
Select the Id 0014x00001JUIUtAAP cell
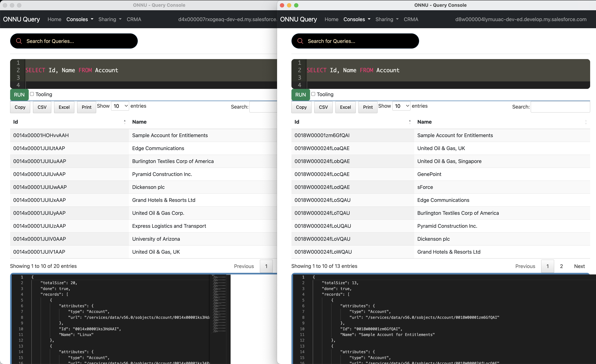point(69,148)
